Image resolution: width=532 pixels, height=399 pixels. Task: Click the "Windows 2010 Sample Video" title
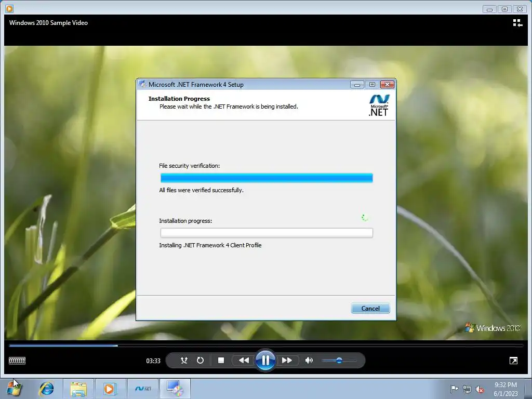click(x=48, y=23)
